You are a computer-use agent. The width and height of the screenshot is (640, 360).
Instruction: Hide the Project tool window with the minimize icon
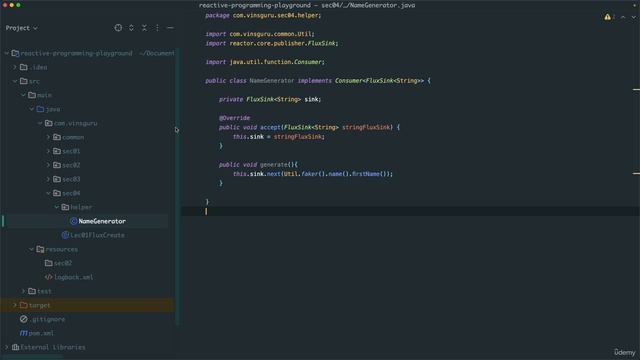[170, 28]
